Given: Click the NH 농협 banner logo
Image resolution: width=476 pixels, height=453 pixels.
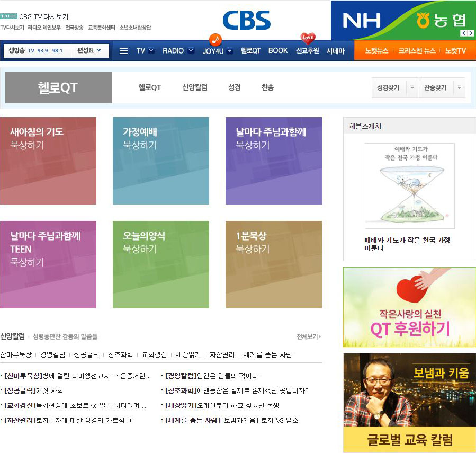Looking at the screenshot, I should pos(403,20).
